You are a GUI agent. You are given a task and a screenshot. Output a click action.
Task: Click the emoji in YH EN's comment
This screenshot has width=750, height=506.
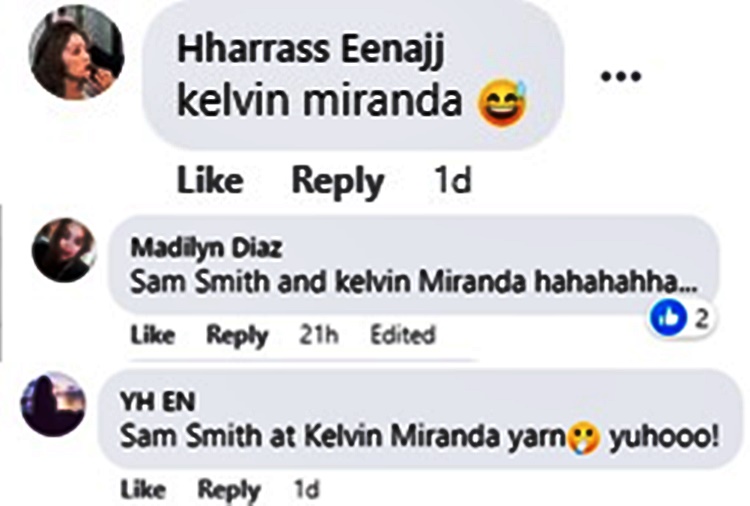(583, 438)
